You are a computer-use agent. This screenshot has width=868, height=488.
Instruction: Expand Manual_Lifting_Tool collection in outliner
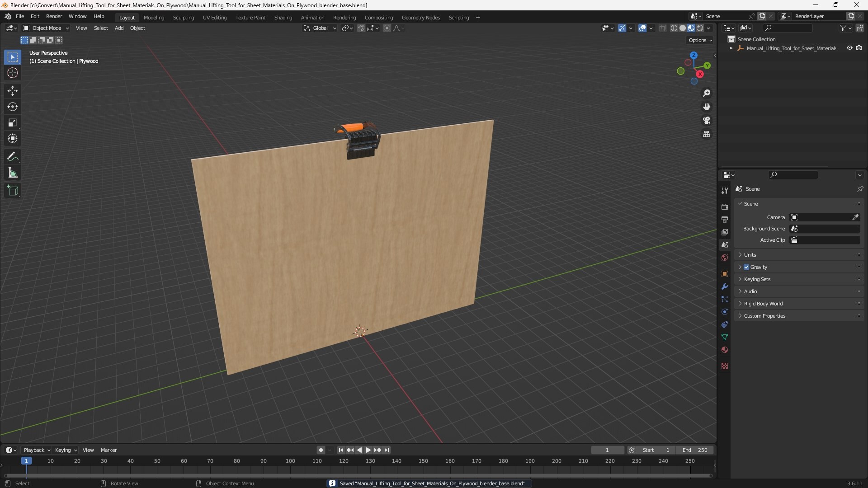pos(731,48)
